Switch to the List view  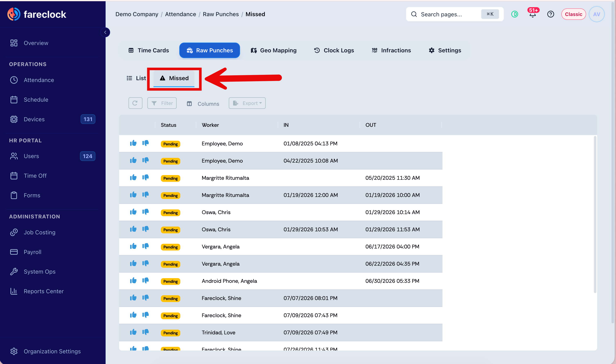coord(136,78)
